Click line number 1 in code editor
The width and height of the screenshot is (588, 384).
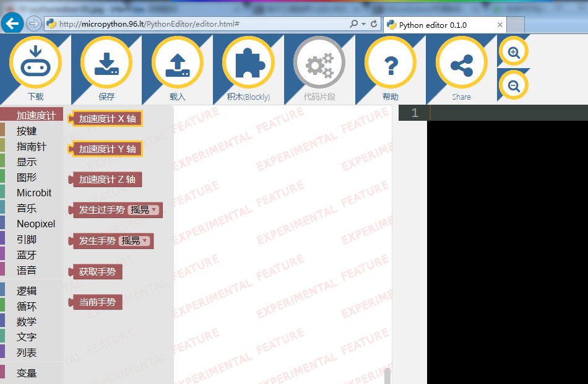pos(414,113)
